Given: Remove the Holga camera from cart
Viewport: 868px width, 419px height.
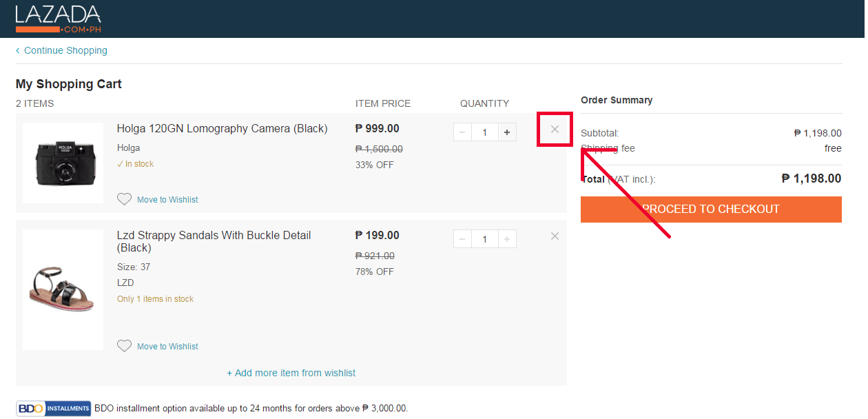Looking at the screenshot, I should 555,129.
